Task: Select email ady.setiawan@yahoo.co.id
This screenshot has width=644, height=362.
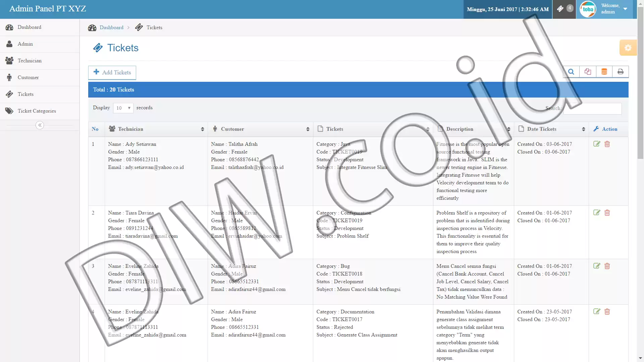Action: coord(155,167)
